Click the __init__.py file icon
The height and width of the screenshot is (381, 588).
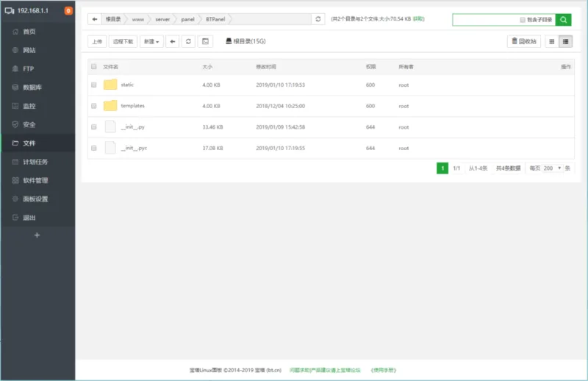pos(110,127)
